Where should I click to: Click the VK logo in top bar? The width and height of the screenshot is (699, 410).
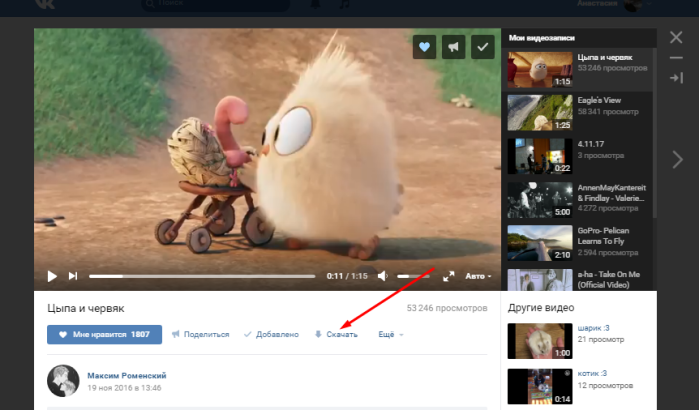46,4
